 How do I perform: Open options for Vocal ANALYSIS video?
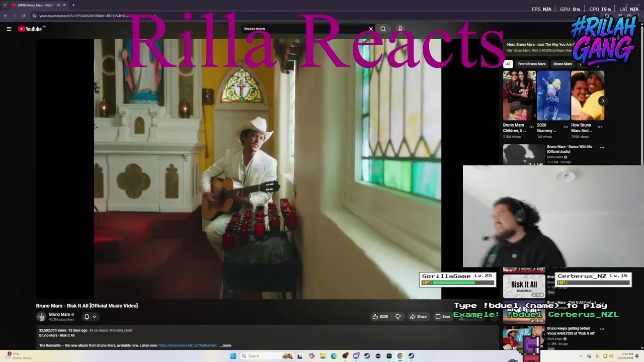[x=602, y=329]
